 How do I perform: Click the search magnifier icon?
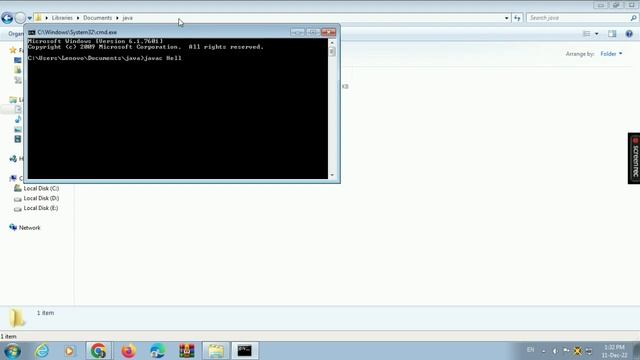click(633, 18)
